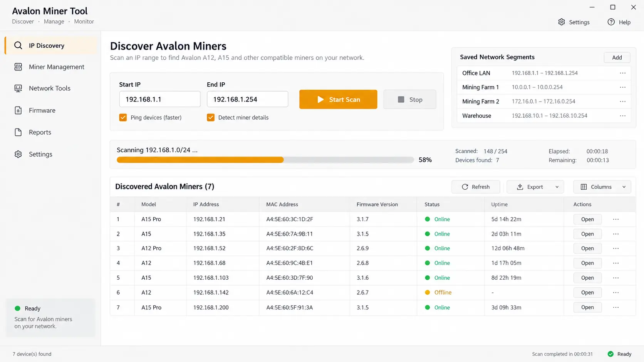Open more actions for miner 192.168.1.52
644x362 pixels.
(x=616, y=249)
